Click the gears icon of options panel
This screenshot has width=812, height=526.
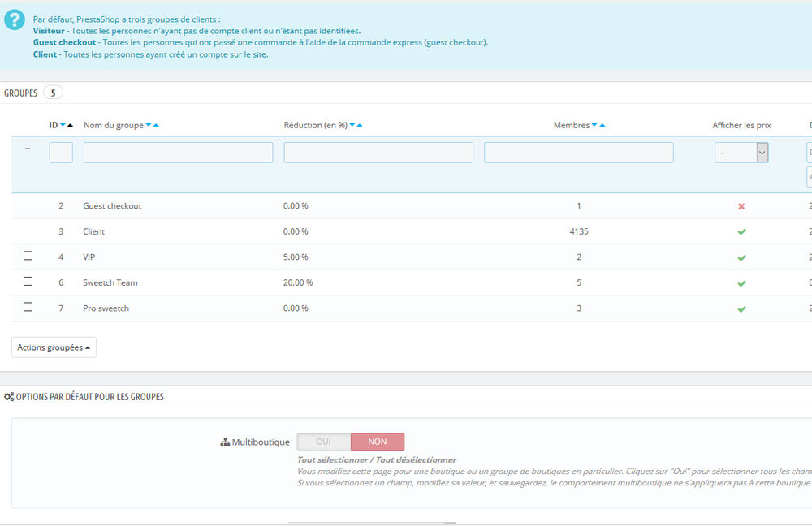[9, 397]
